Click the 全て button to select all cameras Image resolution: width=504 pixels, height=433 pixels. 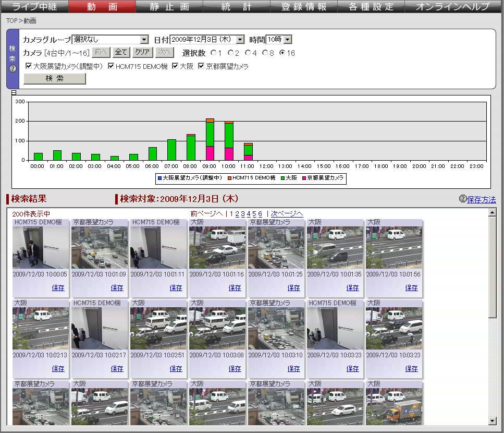click(121, 53)
